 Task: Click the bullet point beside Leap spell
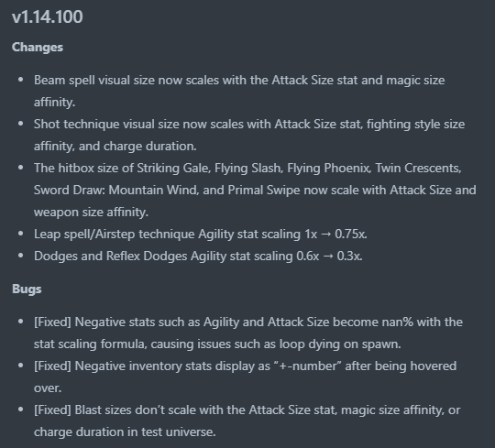point(21,234)
